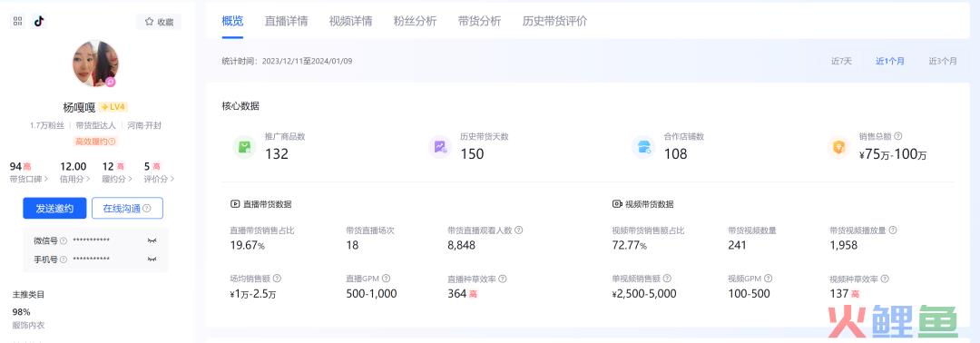980x343 pixels.
Task: Click the 在线沟通 button
Action: coord(128,209)
